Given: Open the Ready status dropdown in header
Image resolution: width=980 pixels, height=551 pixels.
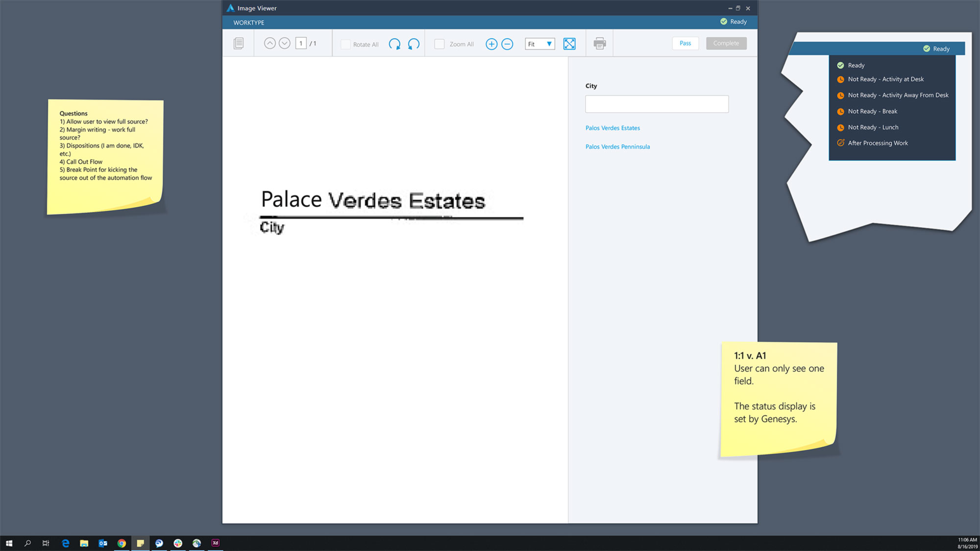Looking at the screenshot, I should [x=734, y=22].
